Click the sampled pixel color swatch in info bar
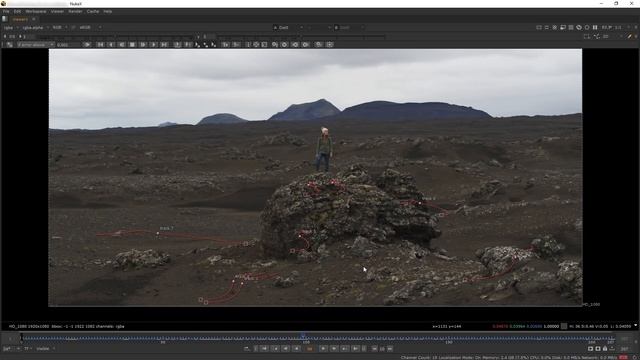 [564, 326]
